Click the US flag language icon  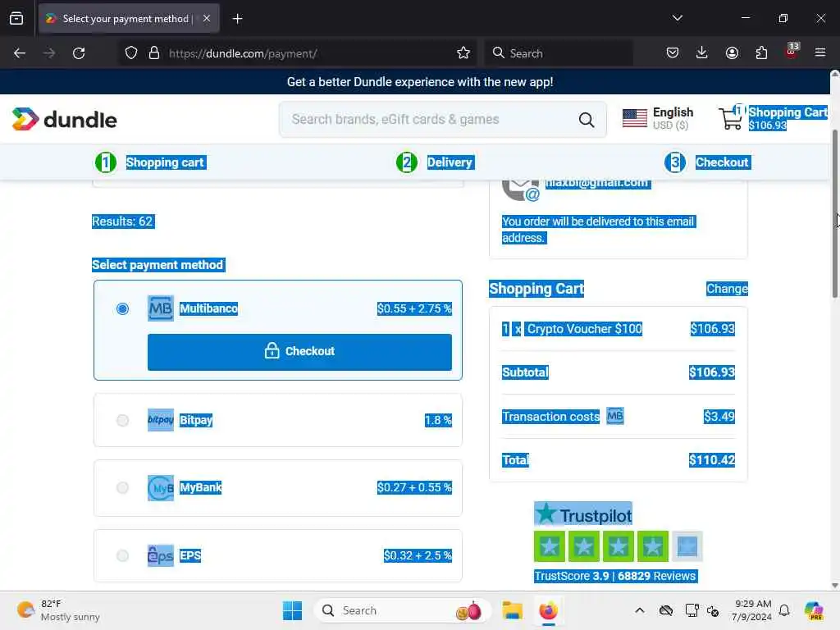pyautogui.click(x=635, y=118)
